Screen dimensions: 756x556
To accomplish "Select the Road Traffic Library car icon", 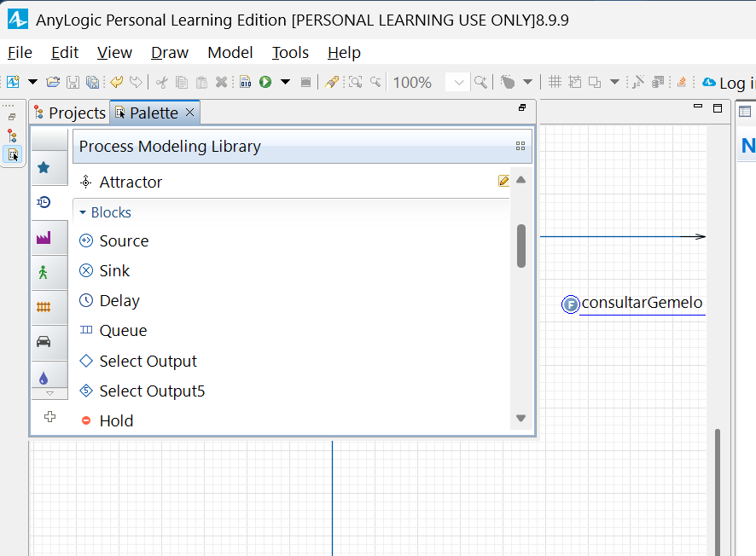I will click(x=44, y=342).
